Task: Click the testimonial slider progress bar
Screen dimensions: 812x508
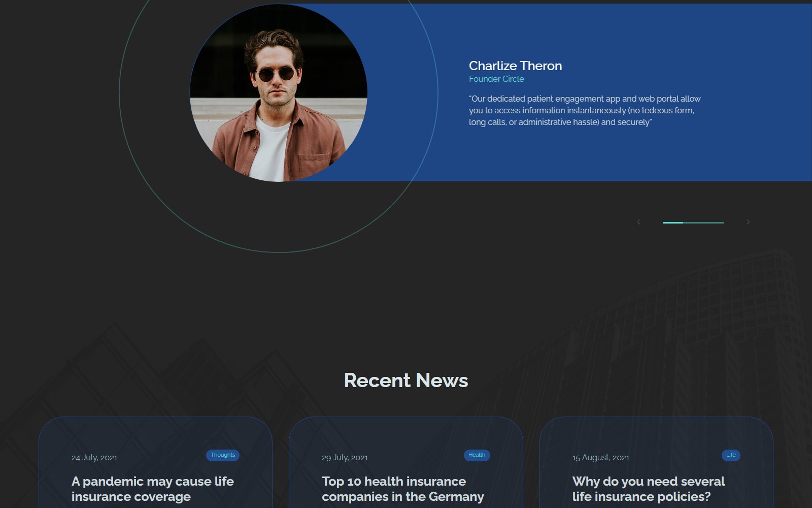Action: 693,223
